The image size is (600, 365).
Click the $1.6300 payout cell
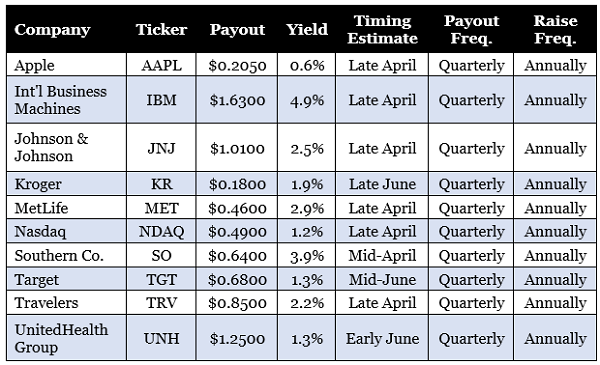click(x=237, y=100)
